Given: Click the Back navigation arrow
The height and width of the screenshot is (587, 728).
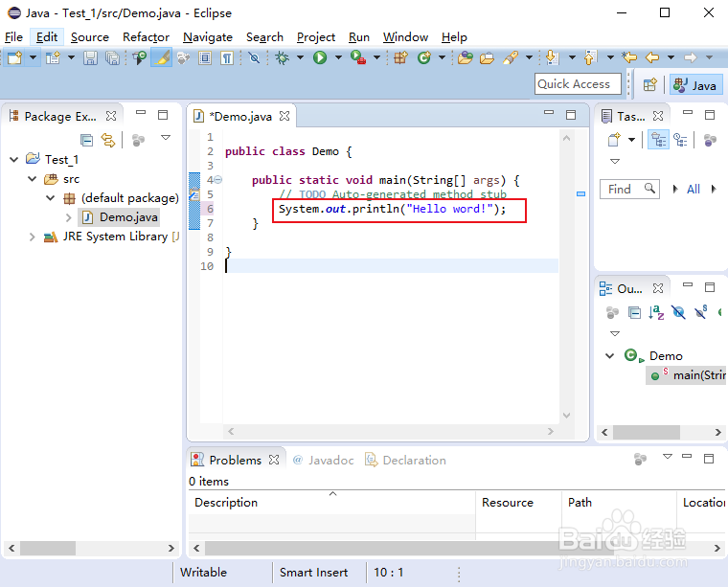Looking at the screenshot, I should 652,57.
